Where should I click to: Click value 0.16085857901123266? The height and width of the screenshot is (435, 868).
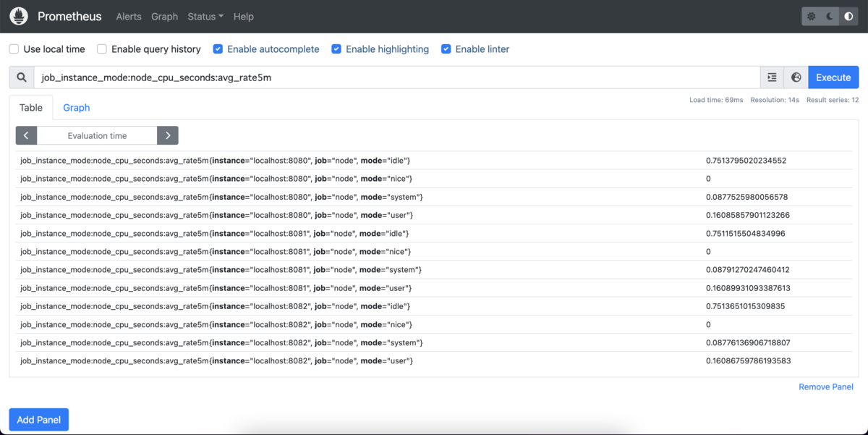pos(748,215)
